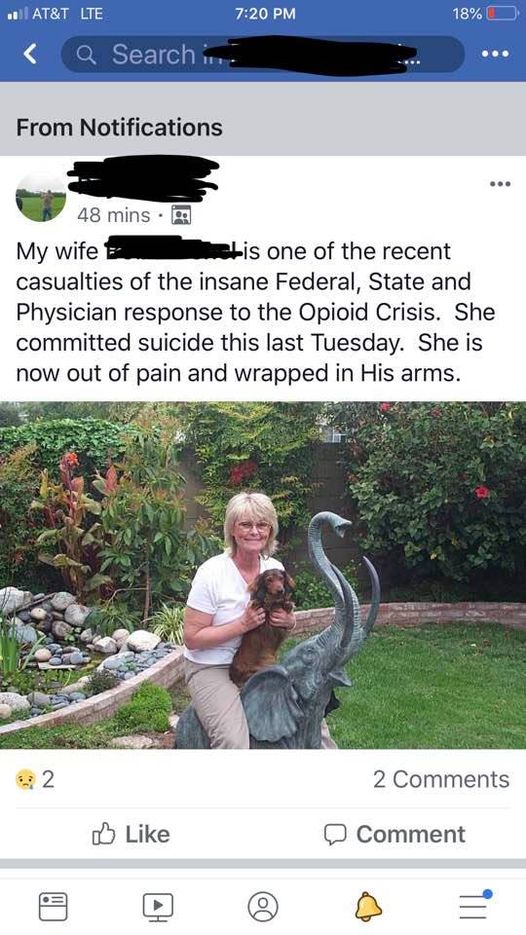The height and width of the screenshot is (935, 526).
Task: Open the search field
Action: 262,54
